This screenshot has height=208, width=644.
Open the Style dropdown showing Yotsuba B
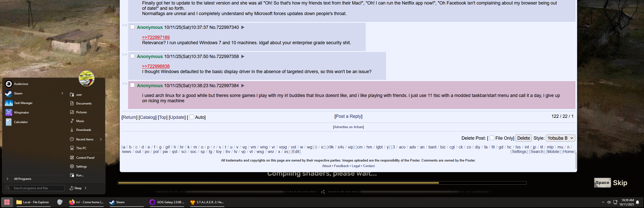coord(560,138)
